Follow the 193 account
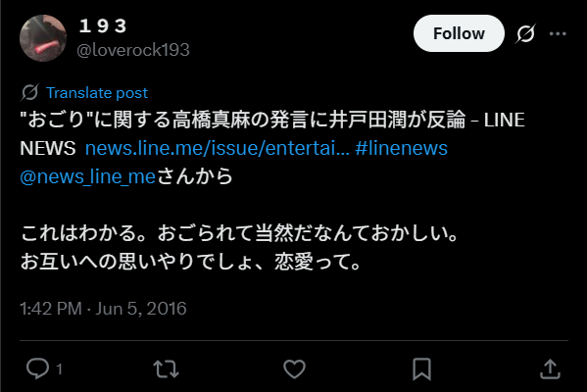Image resolution: width=587 pixels, height=392 pixels. click(459, 33)
